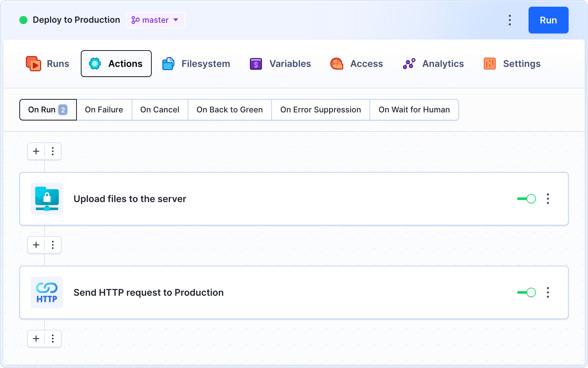Open the Settings sliders icon

coord(489,64)
